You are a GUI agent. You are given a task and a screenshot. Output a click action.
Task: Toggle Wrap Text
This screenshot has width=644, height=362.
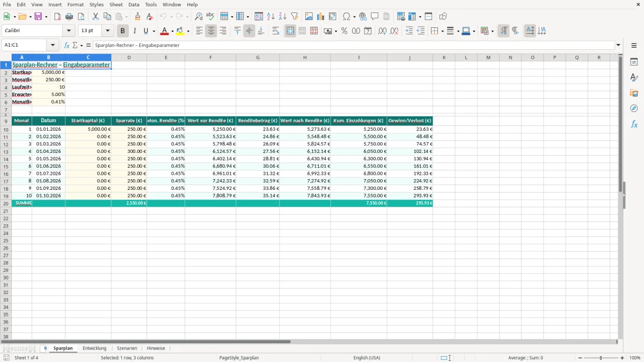point(276,31)
